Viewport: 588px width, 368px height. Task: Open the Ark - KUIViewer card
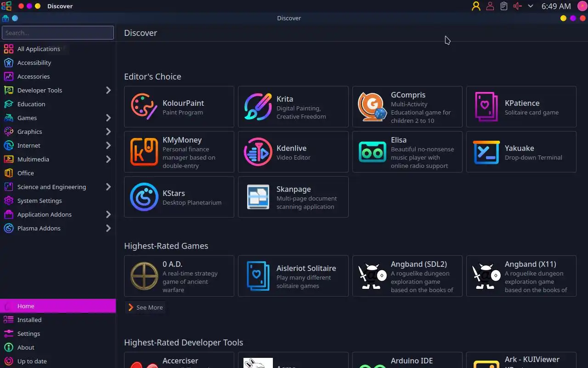click(521, 360)
